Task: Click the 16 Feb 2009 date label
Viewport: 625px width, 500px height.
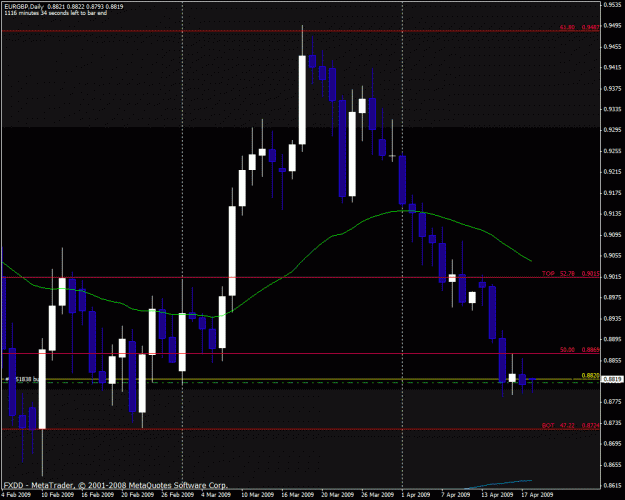Action: (x=97, y=495)
